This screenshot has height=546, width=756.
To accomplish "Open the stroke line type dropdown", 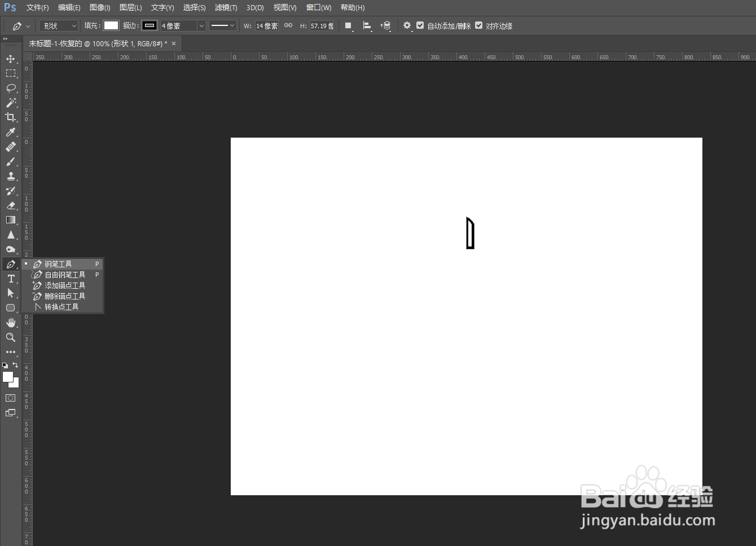I will pos(222,25).
